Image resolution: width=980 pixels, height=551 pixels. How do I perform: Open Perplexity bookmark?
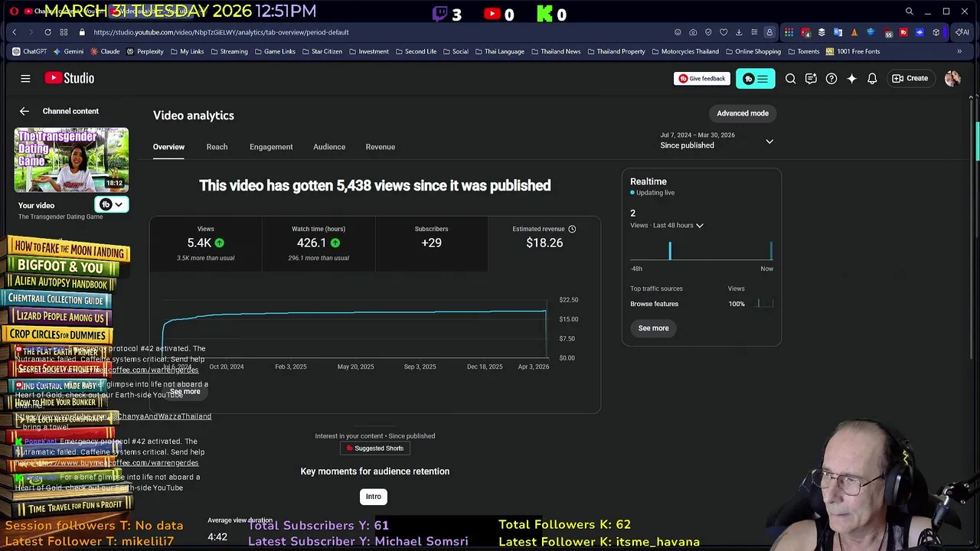145,51
